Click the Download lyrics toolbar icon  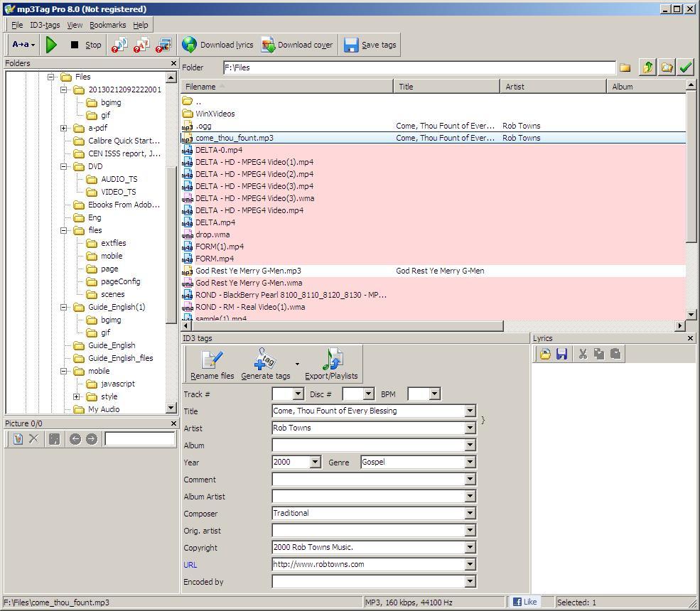(189, 44)
